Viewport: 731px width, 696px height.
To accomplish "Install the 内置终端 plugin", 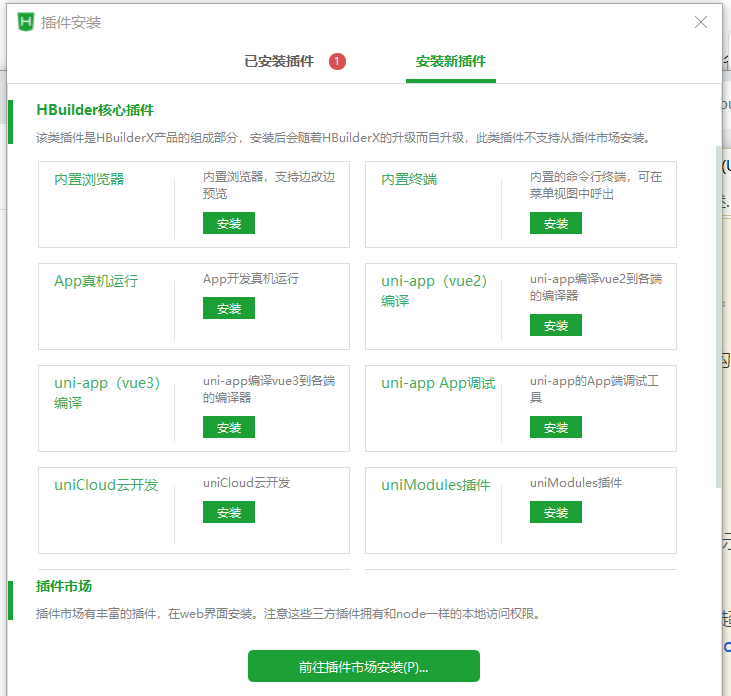I will (556, 223).
